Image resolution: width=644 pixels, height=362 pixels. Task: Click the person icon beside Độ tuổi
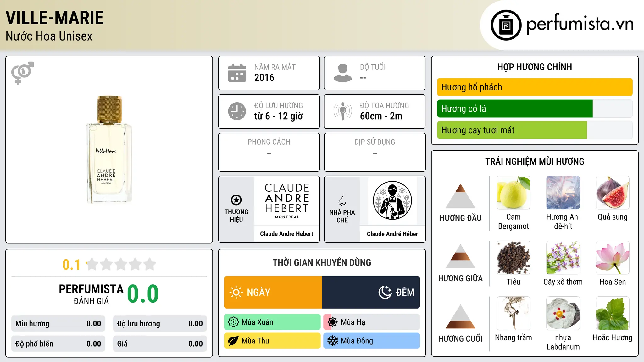tap(342, 73)
